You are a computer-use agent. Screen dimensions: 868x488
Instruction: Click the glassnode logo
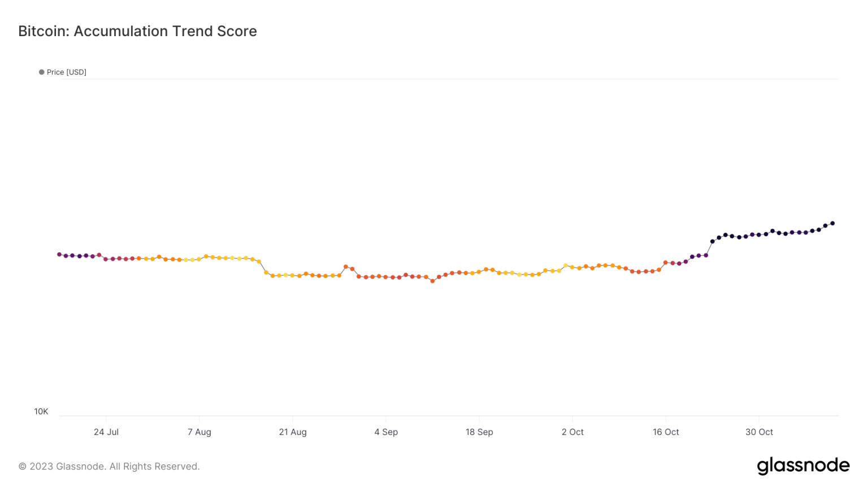(x=803, y=465)
